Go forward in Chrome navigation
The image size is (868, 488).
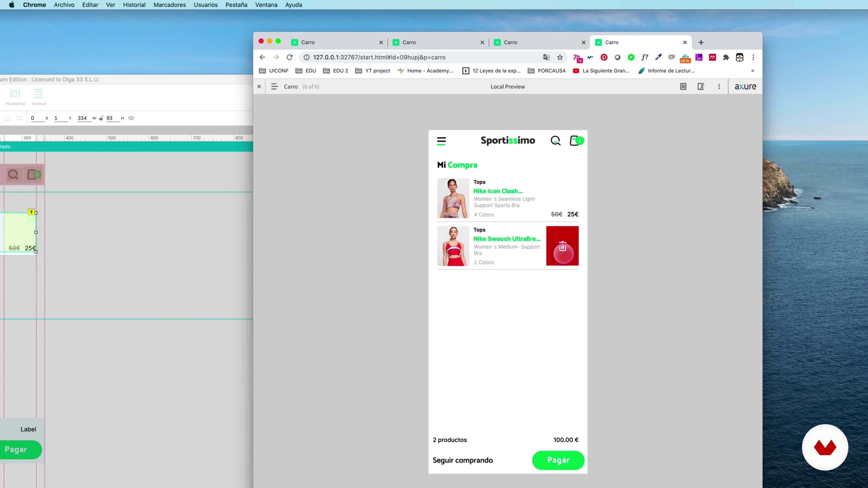point(276,57)
